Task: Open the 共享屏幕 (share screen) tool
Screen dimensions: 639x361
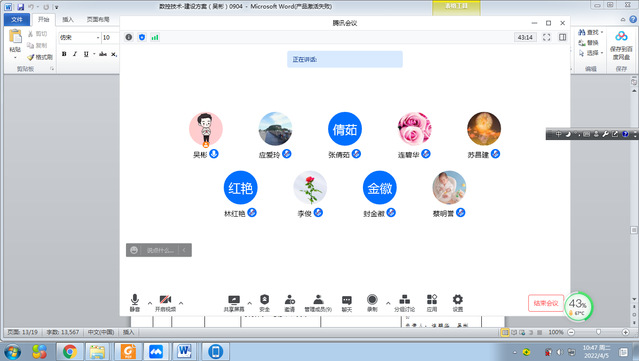Action: [234, 304]
